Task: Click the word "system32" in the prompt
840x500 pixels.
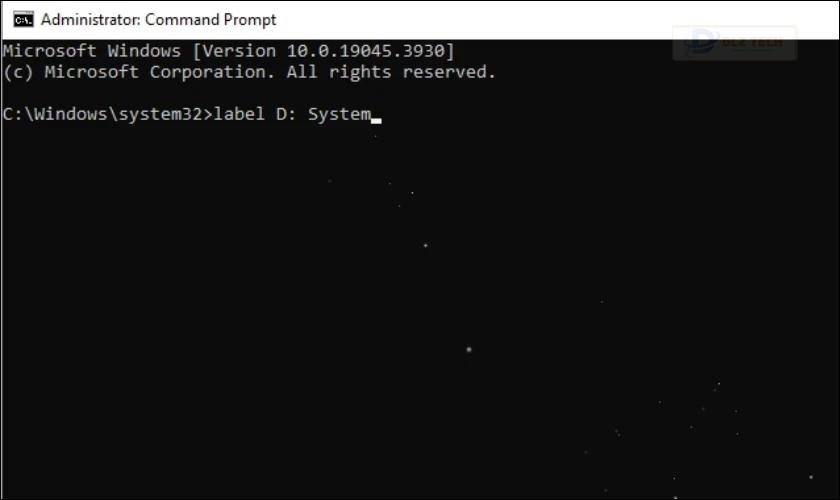Action: point(160,115)
